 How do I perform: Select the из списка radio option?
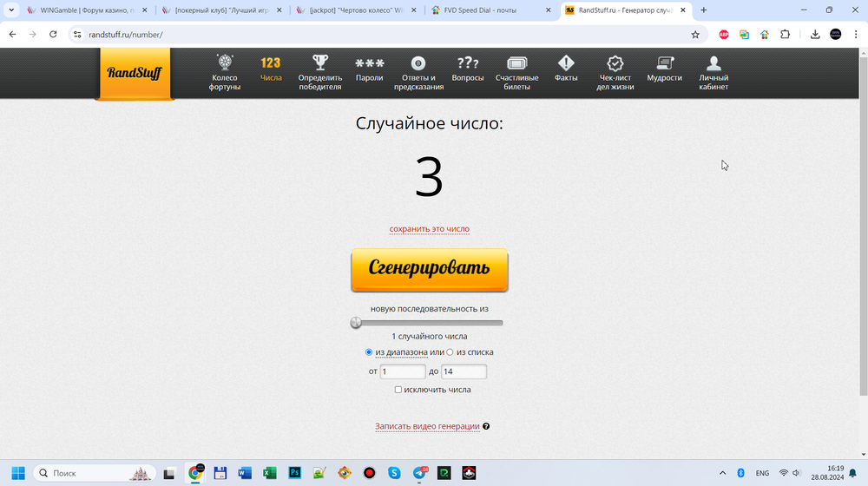point(450,352)
